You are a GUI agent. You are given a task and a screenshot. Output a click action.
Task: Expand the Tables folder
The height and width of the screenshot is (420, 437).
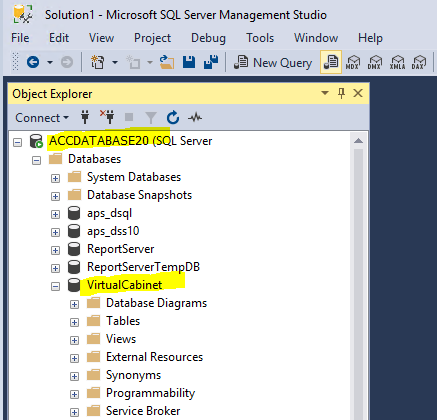(x=74, y=322)
